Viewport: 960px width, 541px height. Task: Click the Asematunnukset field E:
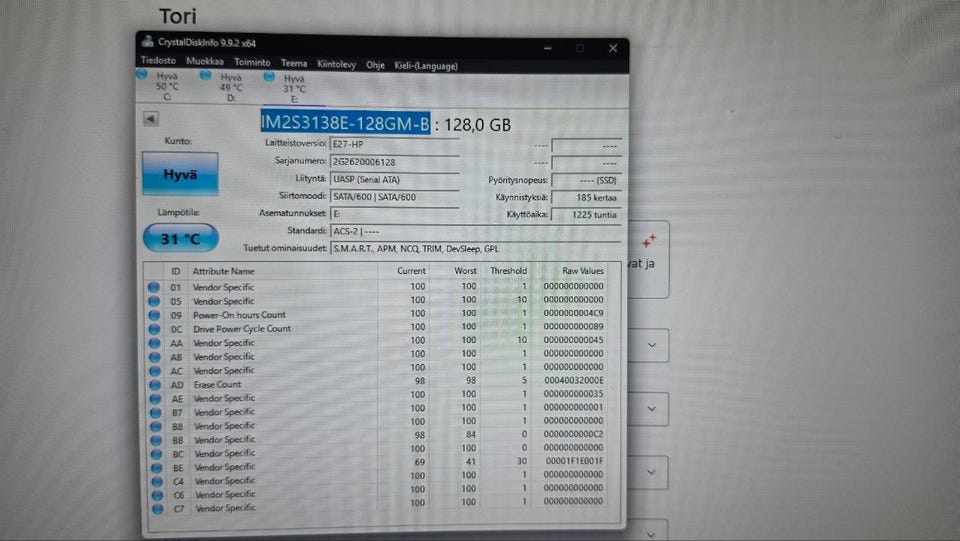coord(394,214)
